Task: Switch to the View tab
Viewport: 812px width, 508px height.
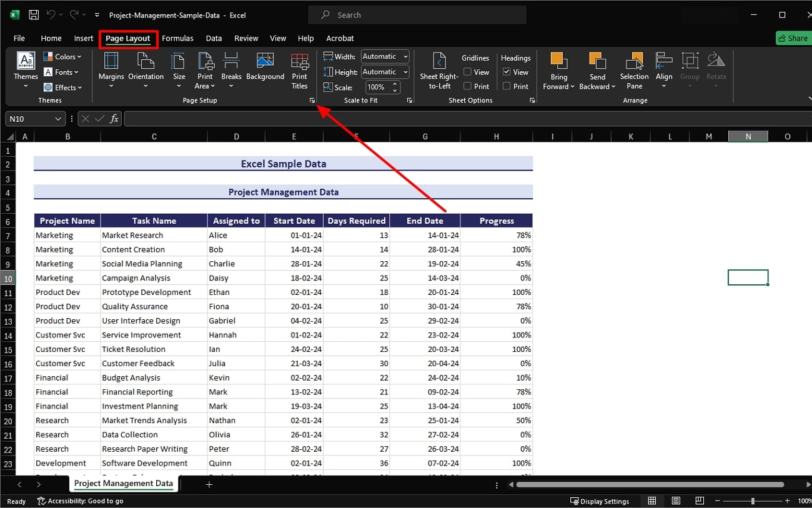Action: (x=278, y=38)
